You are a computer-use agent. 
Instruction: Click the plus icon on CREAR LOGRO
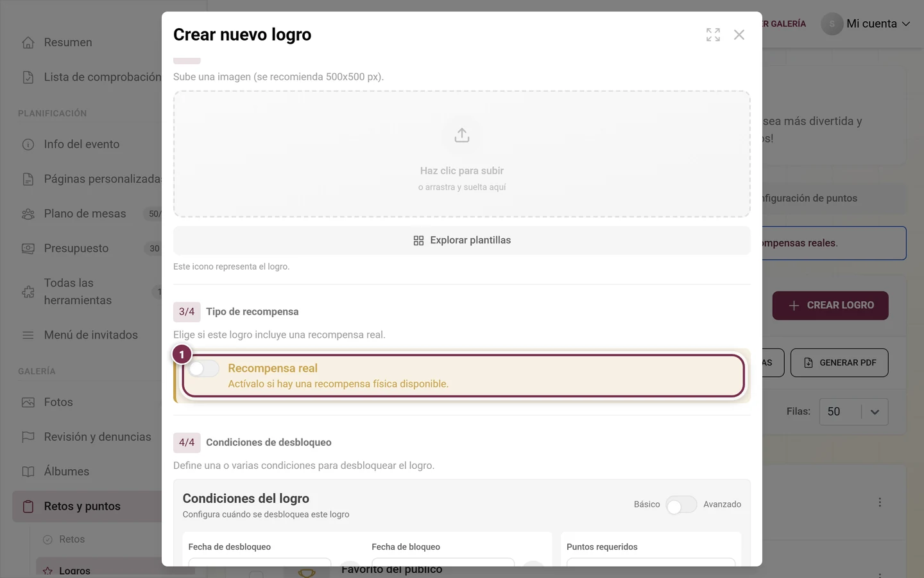point(794,306)
